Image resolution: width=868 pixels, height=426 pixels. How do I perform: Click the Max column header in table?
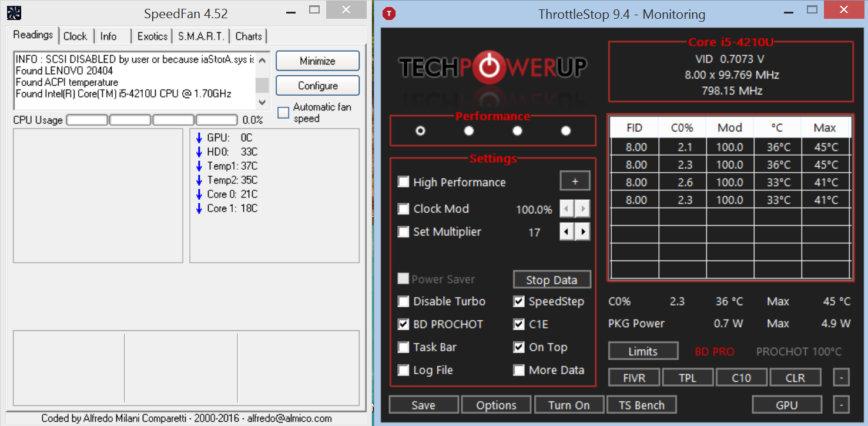[x=825, y=128]
